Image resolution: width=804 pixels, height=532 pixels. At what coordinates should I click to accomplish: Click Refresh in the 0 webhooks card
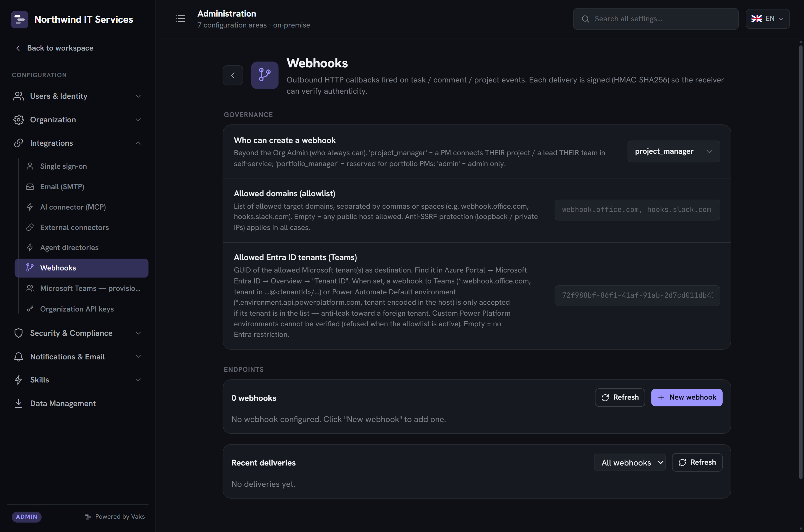click(620, 398)
